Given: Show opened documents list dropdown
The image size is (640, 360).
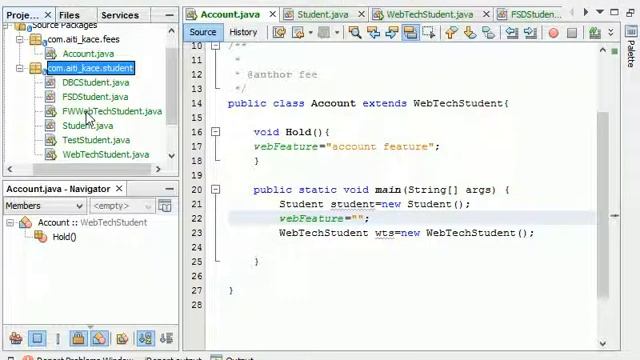Looking at the screenshot, I should 600,12.
